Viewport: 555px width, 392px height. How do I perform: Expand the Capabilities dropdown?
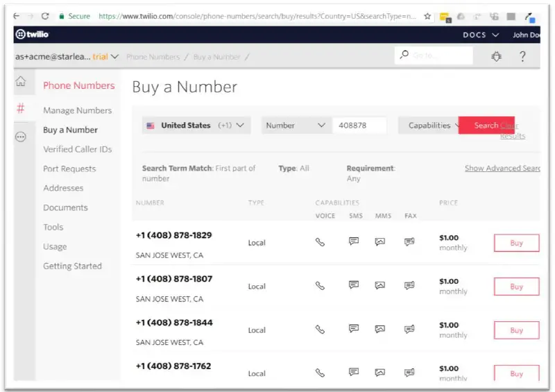tap(429, 126)
